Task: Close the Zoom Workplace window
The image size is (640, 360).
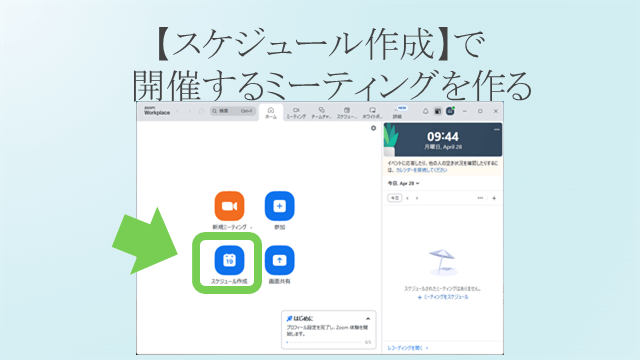Action: pyautogui.click(x=496, y=111)
